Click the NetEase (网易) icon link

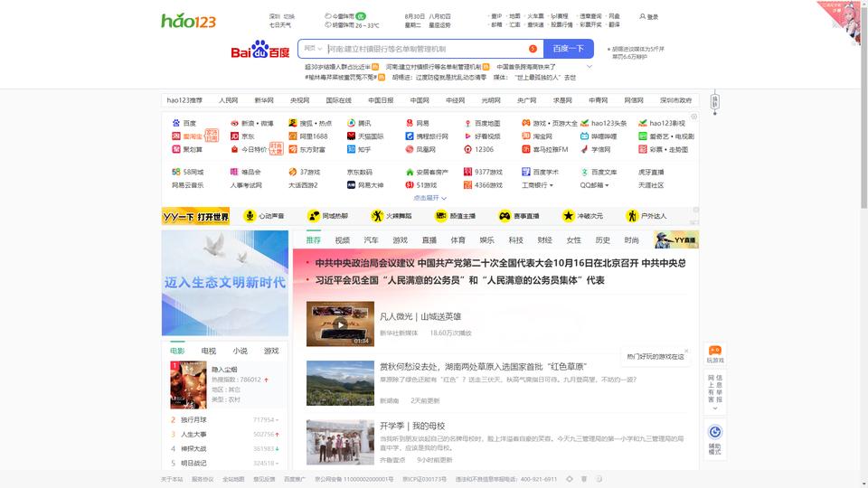[x=410, y=123]
